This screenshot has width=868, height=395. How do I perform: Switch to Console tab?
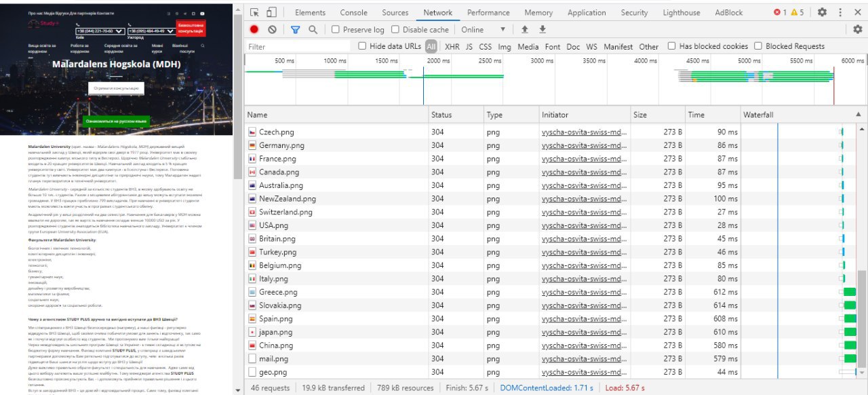point(353,12)
